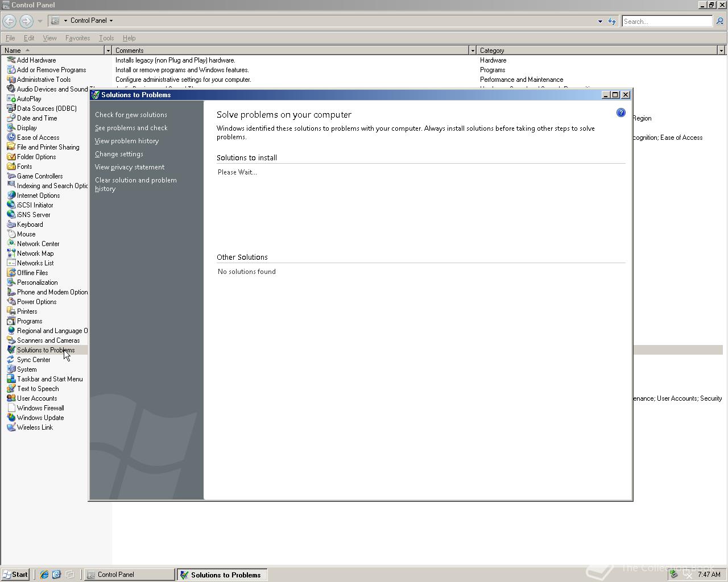Open the Add Hardware icon
The height and width of the screenshot is (582, 728).
click(x=11, y=60)
